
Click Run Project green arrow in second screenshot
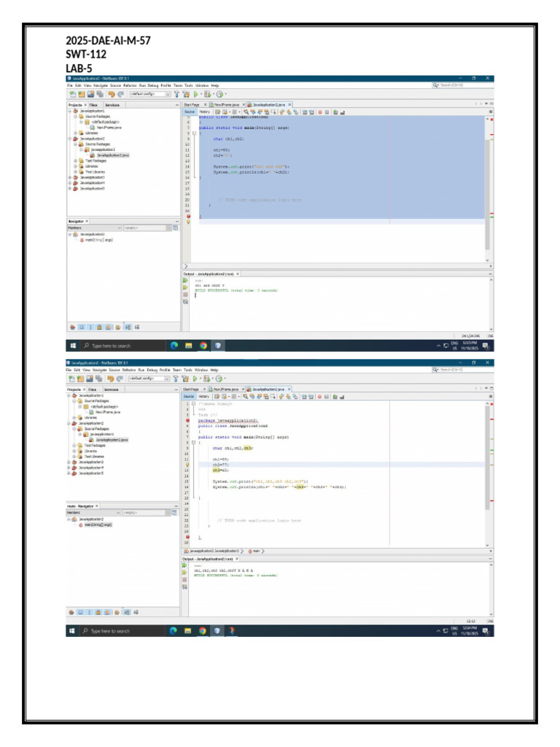coord(195,379)
